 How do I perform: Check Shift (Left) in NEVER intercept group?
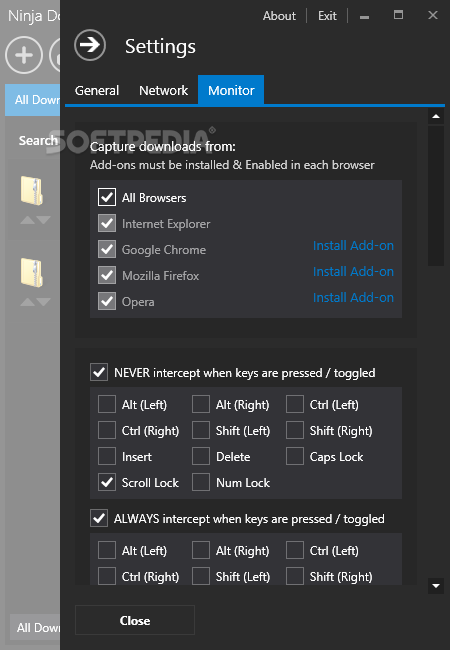(x=201, y=430)
